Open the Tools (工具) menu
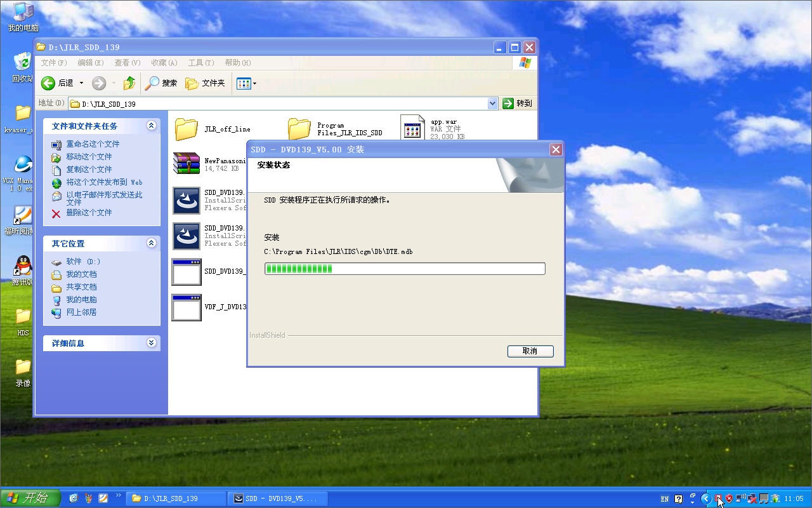 click(x=201, y=63)
